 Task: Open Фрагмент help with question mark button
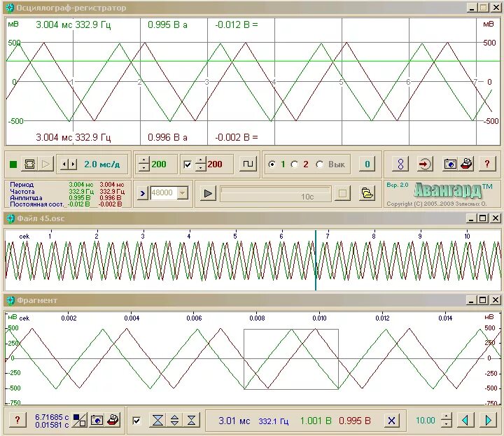click(17, 420)
